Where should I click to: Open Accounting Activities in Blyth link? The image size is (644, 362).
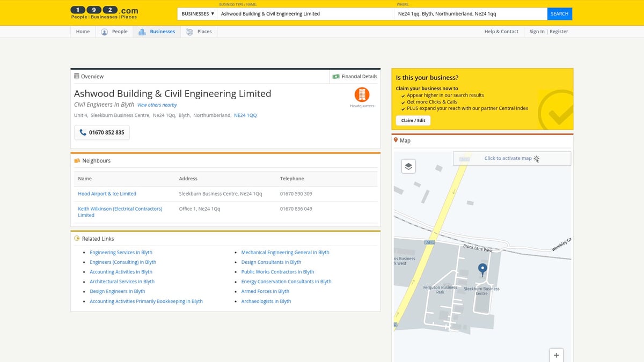coord(121,272)
